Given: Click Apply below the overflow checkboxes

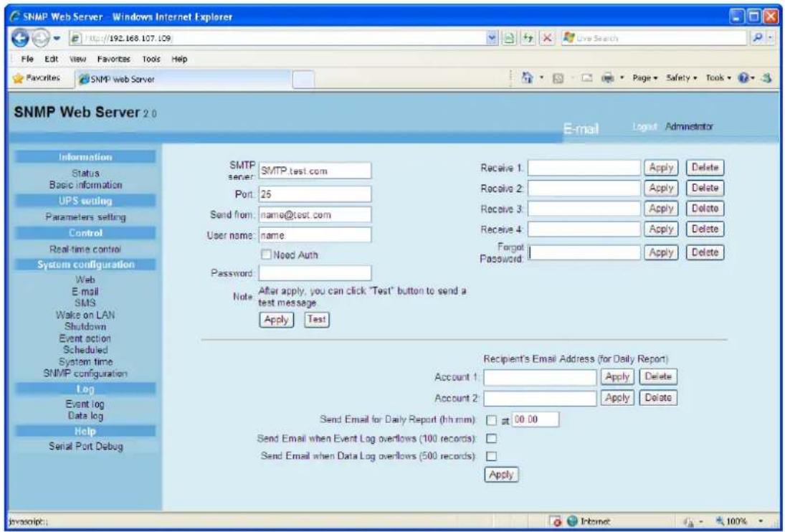Looking at the screenshot, I should [502, 475].
